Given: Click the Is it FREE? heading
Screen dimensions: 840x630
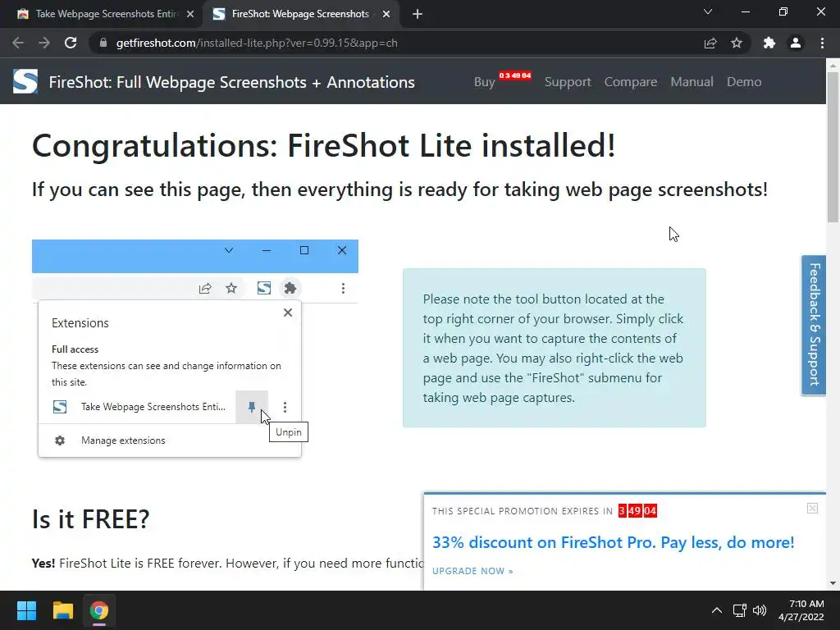Looking at the screenshot, I should pyautogui.click(x=90, y=518).
